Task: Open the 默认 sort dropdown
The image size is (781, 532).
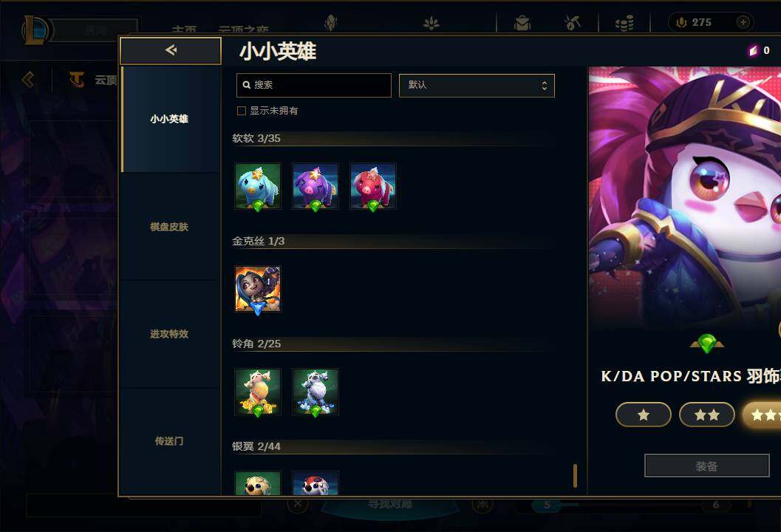Action: 477,85
